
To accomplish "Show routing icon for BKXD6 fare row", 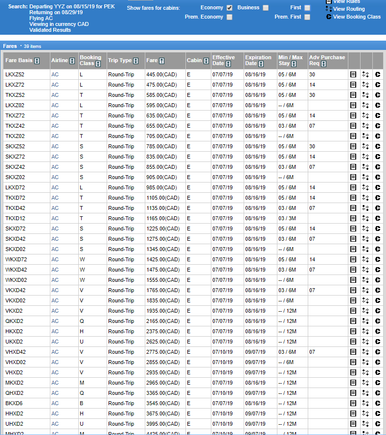I will click(365, 403).
